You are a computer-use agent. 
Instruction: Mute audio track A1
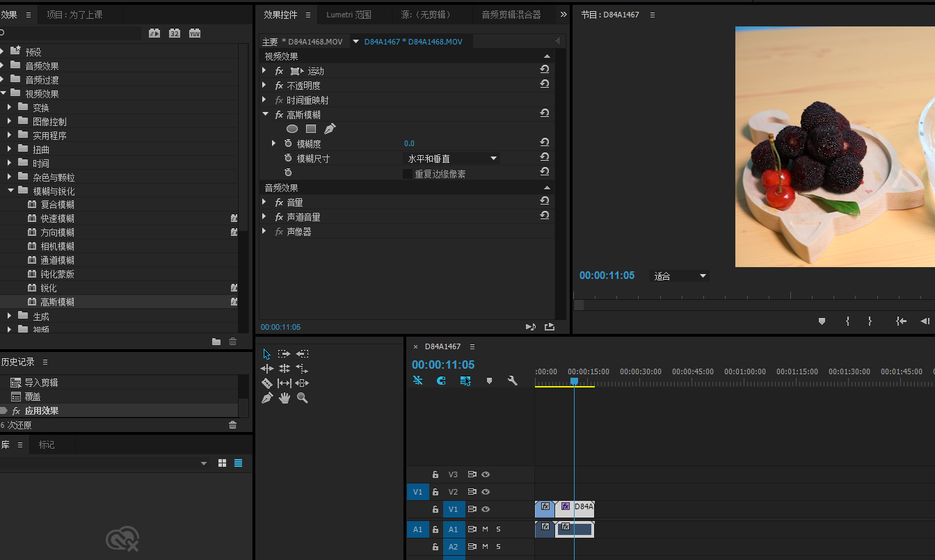[486, 529]
